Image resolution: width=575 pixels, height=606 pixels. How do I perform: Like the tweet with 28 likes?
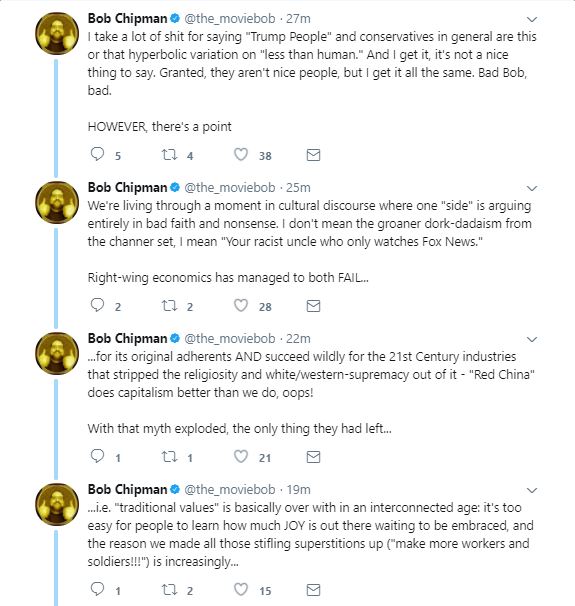point(241,306)
